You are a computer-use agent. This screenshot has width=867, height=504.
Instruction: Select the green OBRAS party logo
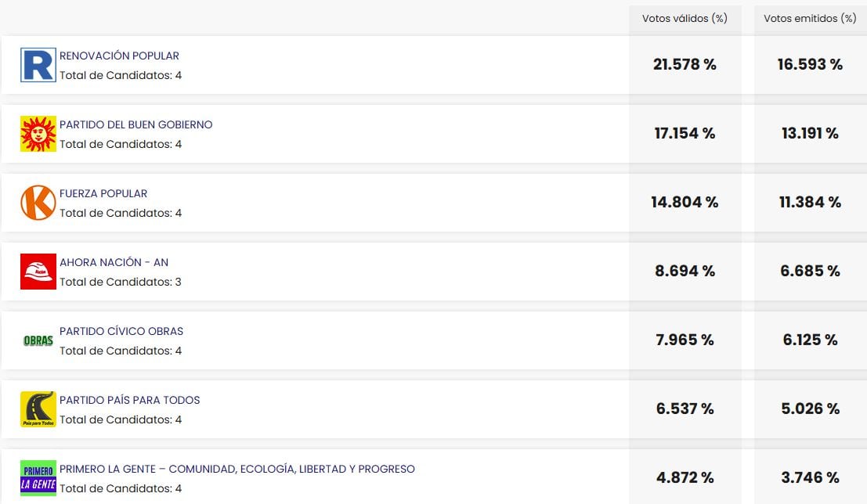coord(38,340)
